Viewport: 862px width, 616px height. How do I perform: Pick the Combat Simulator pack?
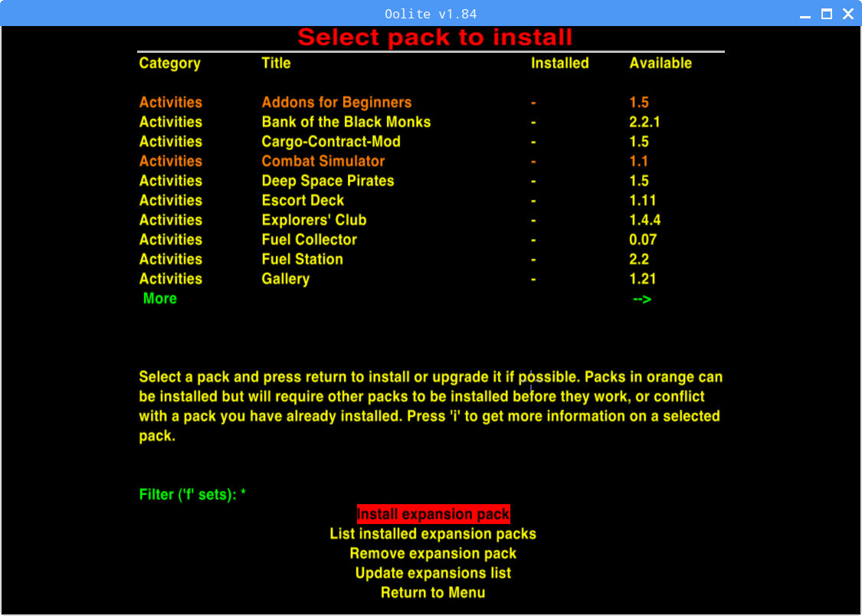point(323,161)
